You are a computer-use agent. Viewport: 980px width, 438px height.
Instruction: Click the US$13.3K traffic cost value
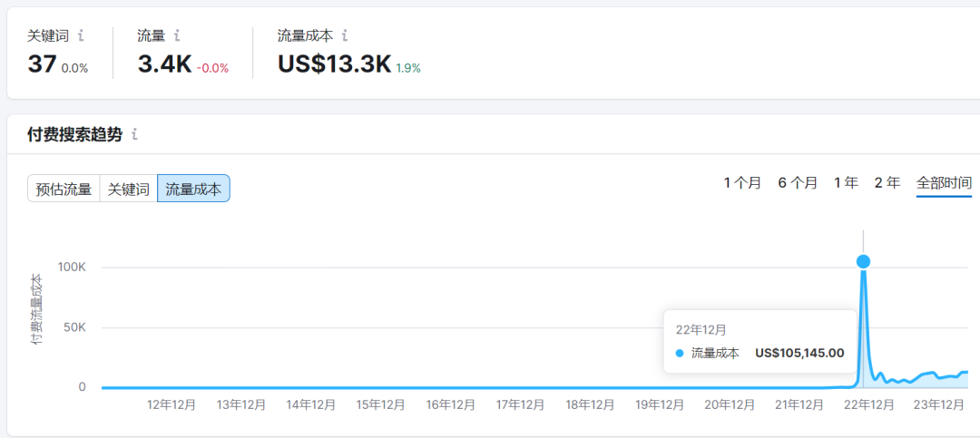[334, 64]
